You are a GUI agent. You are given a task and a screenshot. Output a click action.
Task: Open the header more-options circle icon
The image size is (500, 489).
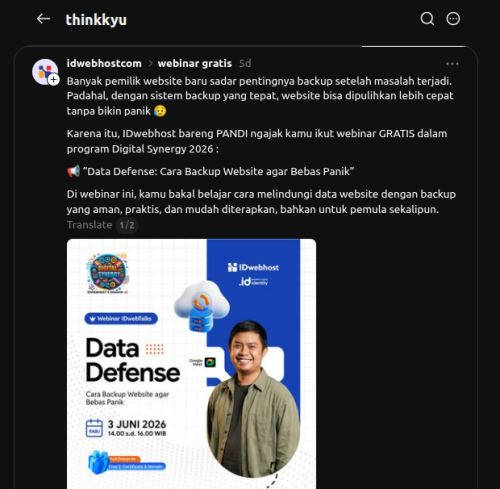click(x=453, y=19)
